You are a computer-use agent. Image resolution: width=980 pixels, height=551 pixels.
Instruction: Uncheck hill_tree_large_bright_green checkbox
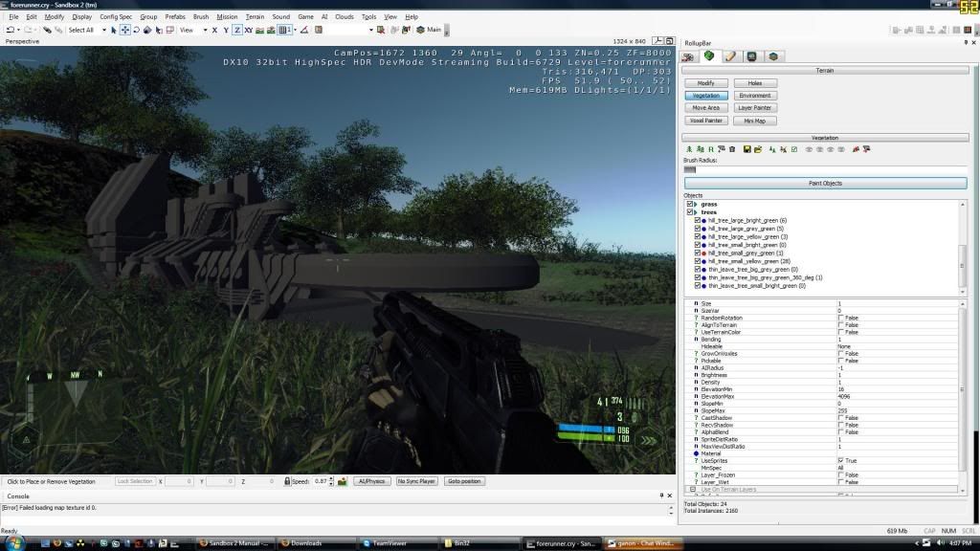(698, 221)
